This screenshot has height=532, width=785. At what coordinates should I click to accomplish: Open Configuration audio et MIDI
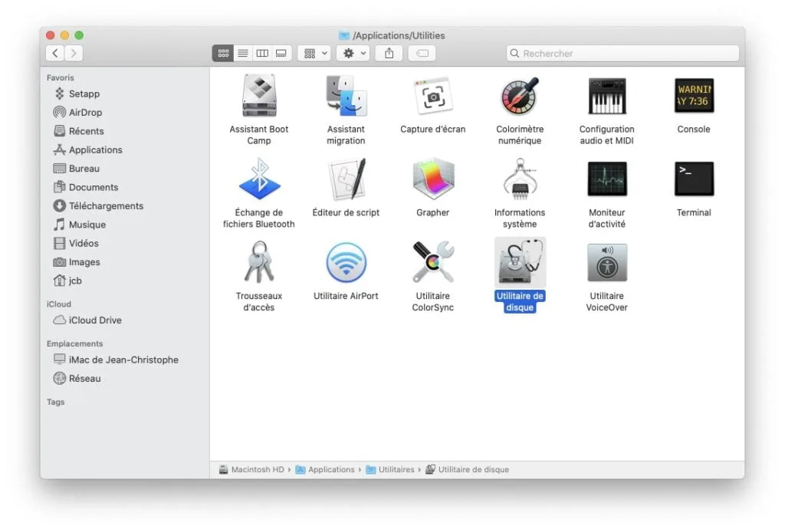coord(607,96)
